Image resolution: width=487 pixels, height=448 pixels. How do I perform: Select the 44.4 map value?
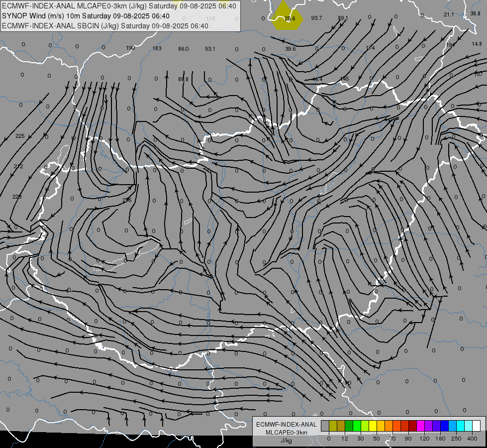tap(317, 79)
